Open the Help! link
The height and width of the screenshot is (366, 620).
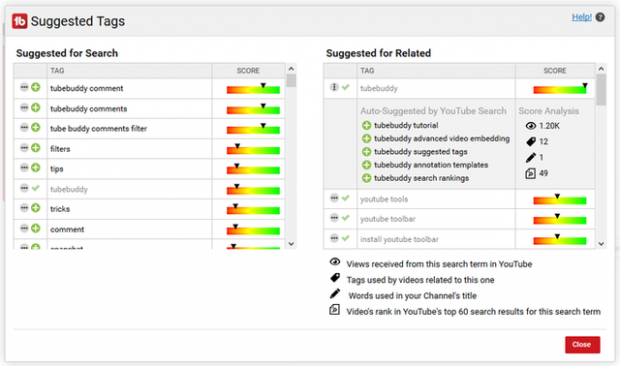pyautogui.click(x=582, y=17)
